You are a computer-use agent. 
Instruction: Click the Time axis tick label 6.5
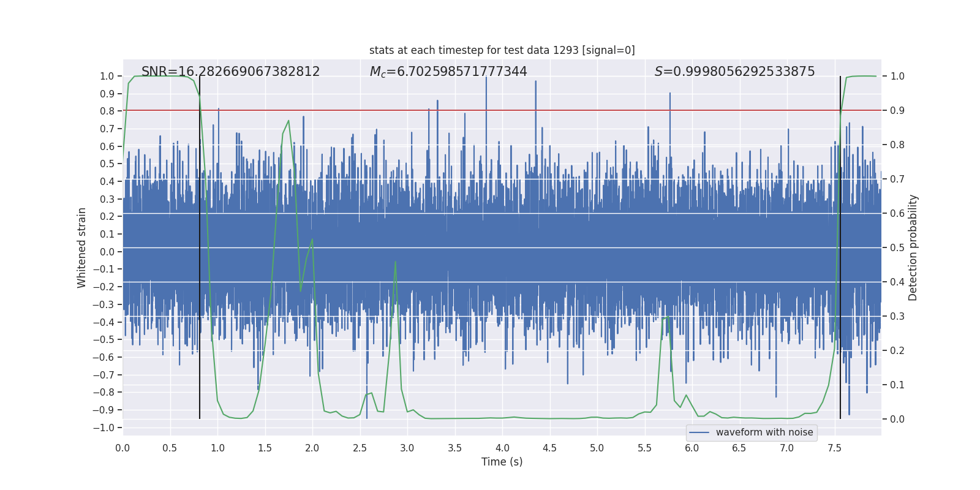(x=739, y=448)
